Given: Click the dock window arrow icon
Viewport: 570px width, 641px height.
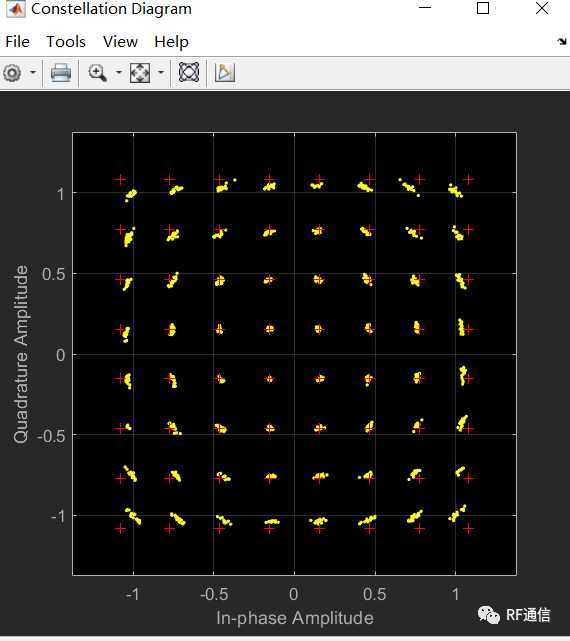Looking at the screenshot, I should click(562, 41).
